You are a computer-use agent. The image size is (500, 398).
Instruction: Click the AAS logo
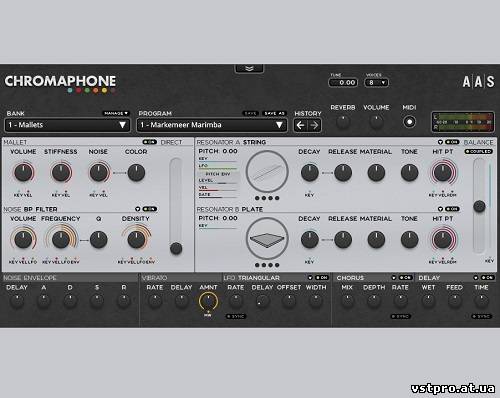pyautogui.click(x=478, y=82)
